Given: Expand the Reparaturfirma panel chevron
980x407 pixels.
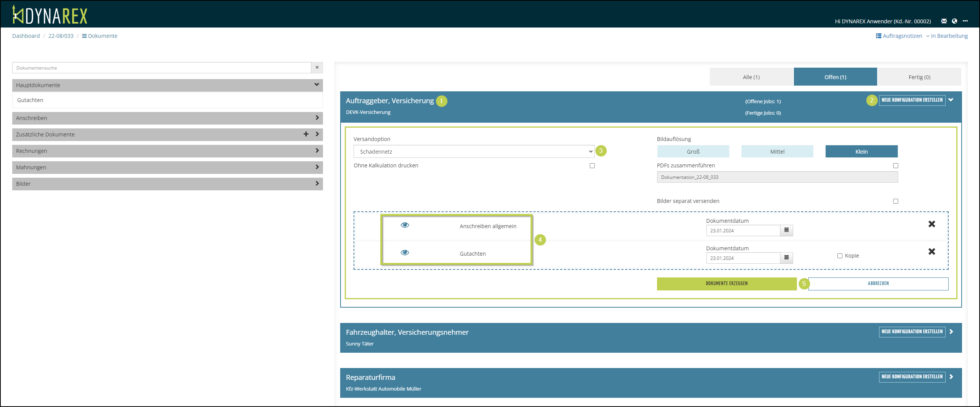Looking at the screenshot, I should tap(951, 377).
